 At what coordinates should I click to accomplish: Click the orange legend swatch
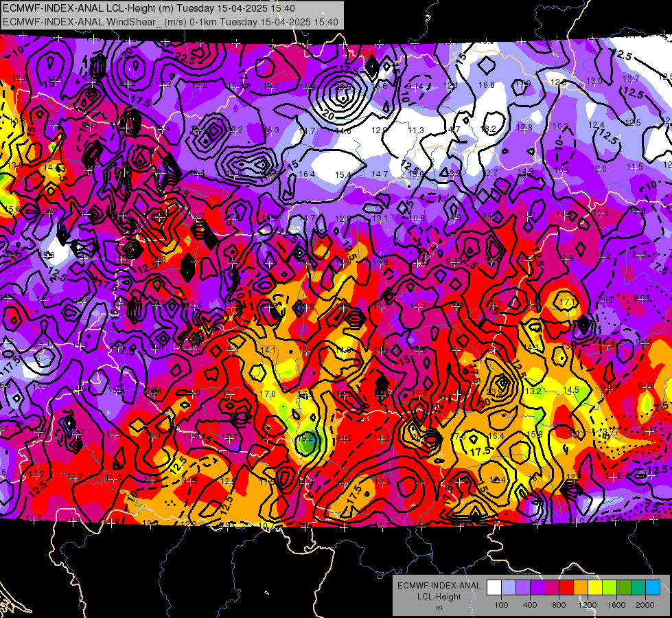(x=581, y=588)
